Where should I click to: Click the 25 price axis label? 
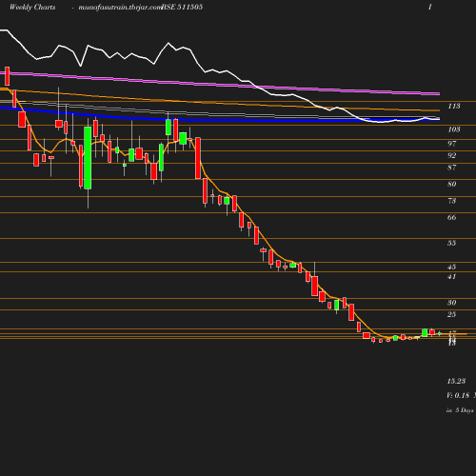(x=452, y=314)
